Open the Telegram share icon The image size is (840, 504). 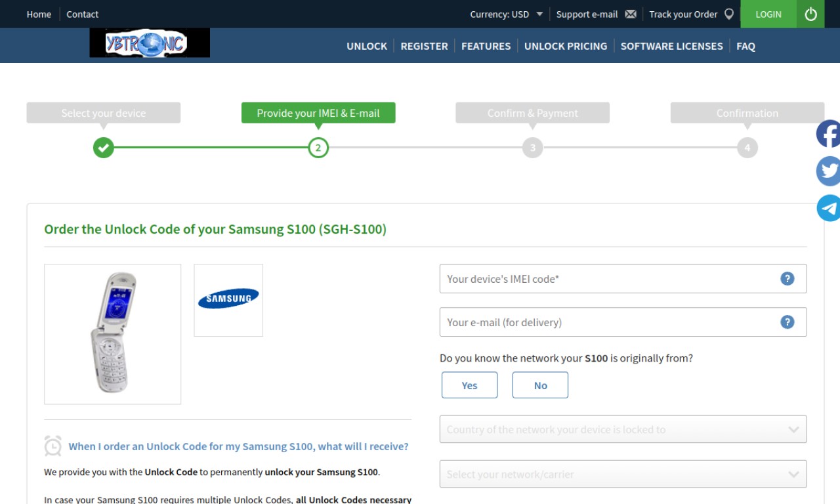tap(828, 208)
